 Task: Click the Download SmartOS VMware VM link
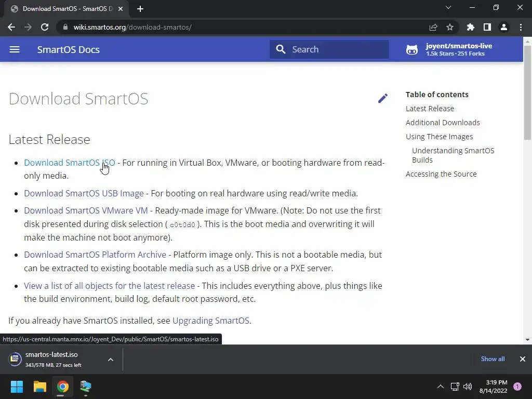(x=86, y=210)
